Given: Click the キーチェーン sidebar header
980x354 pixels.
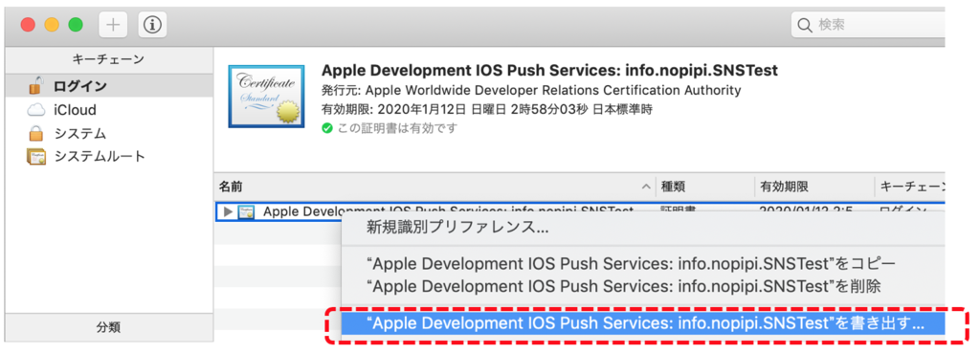Looking at the screenshot, I should click(x=109, y=59).
